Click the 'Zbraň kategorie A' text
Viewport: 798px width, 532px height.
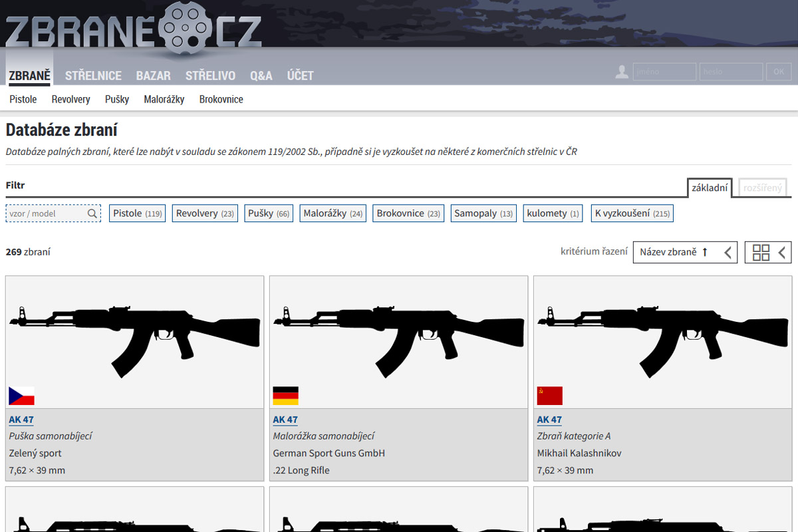(574, 436)
